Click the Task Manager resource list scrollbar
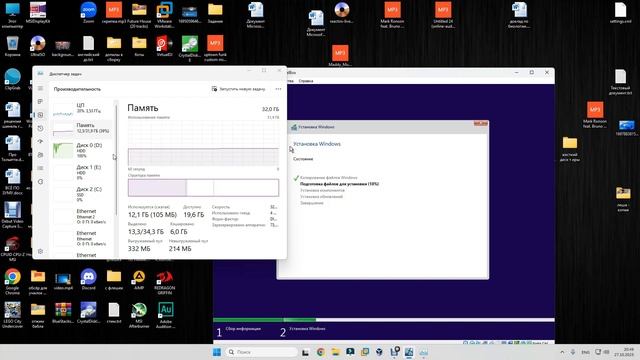 click(x=116, y=160)
